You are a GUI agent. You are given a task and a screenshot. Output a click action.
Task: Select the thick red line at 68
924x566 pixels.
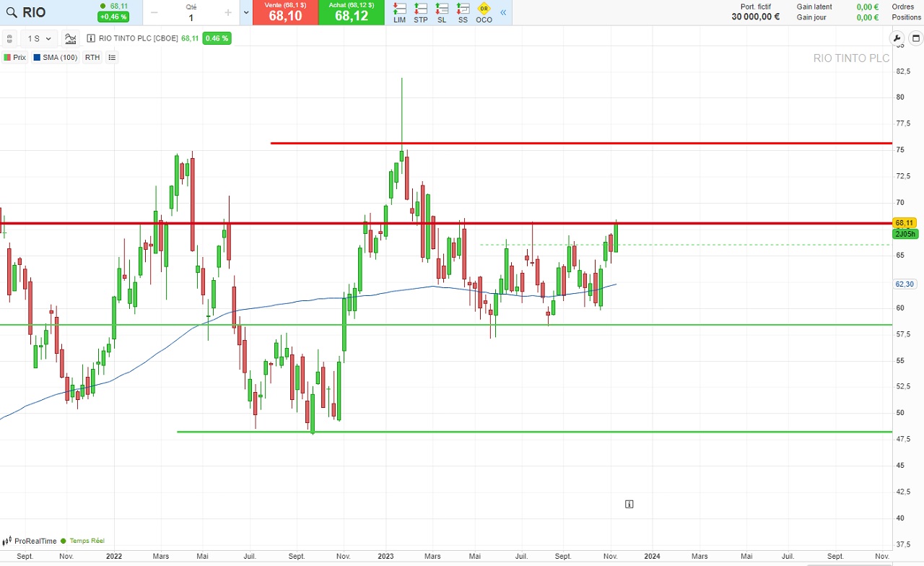click(446, 223)
